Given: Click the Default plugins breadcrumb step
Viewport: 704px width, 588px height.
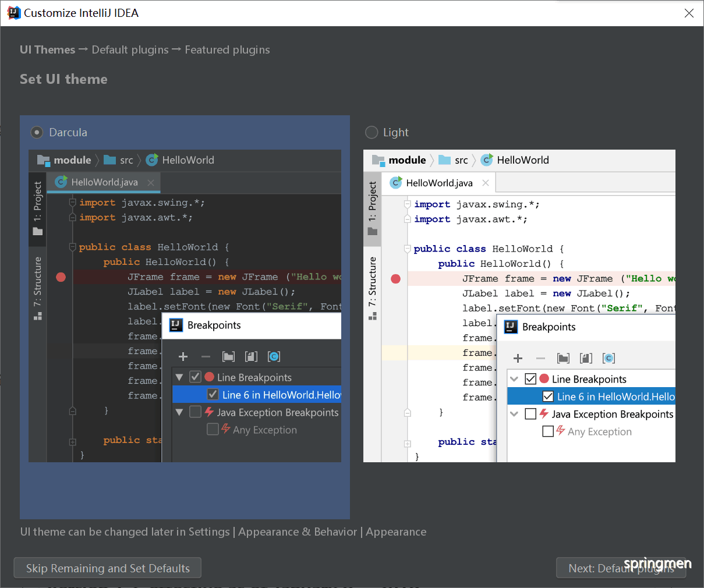Looking at the screenshot, I should click(x=130, y=50).
